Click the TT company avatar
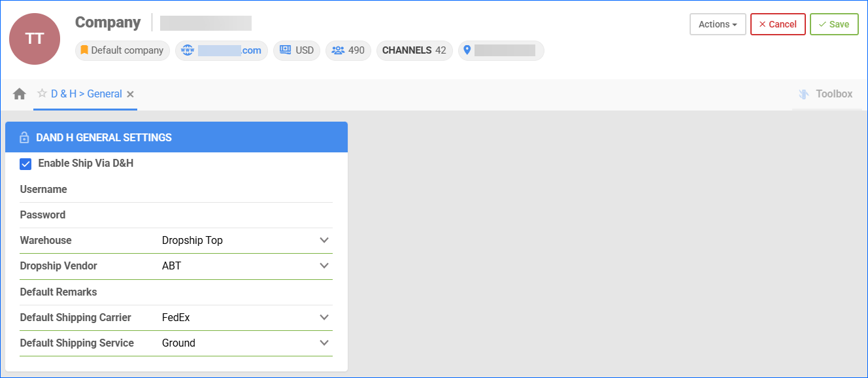The width and height of the screenshot is (868, 378). (x=35, y=39)
